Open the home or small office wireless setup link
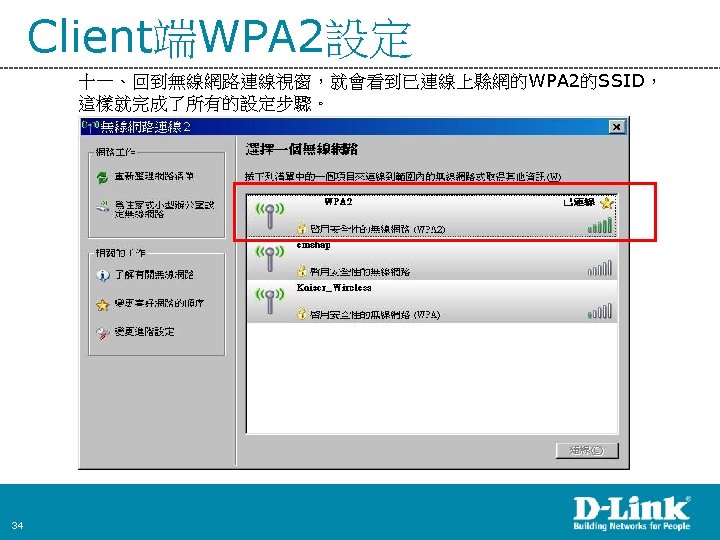The width and height of the screenshot is (720, 540). point(164,209)
